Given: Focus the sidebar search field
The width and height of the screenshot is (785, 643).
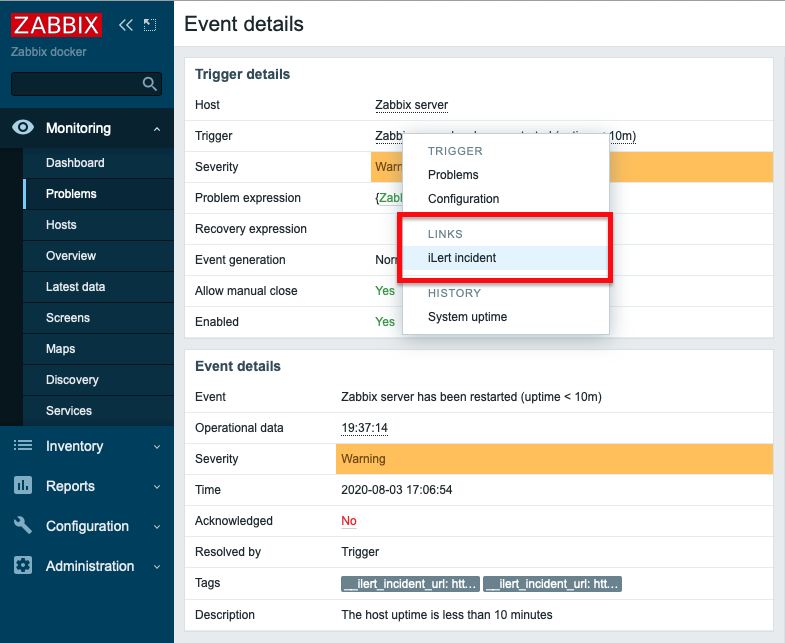Looking at the screenshot, I should [86, 84].
